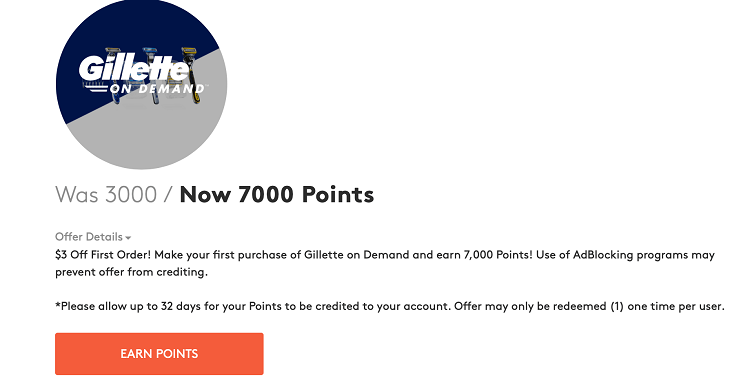
Task: Select the Now 7000 Points heading
Action: [x=276, y=194]
